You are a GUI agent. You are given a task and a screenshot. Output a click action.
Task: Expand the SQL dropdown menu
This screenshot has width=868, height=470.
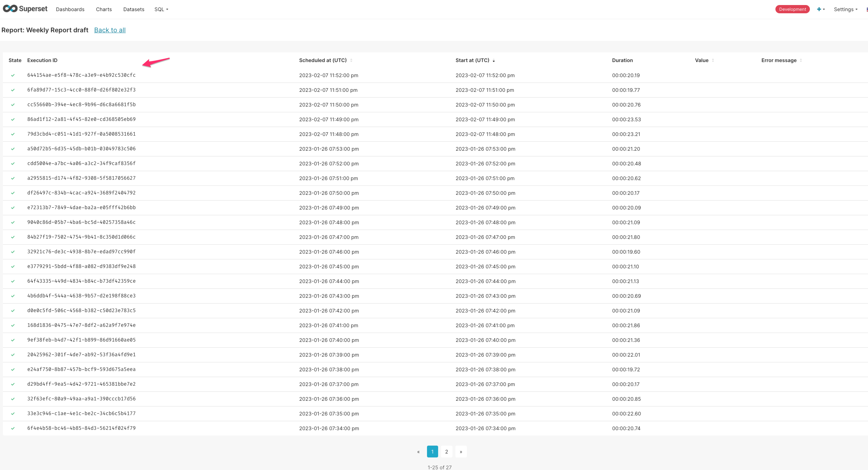tap(161, 9)
